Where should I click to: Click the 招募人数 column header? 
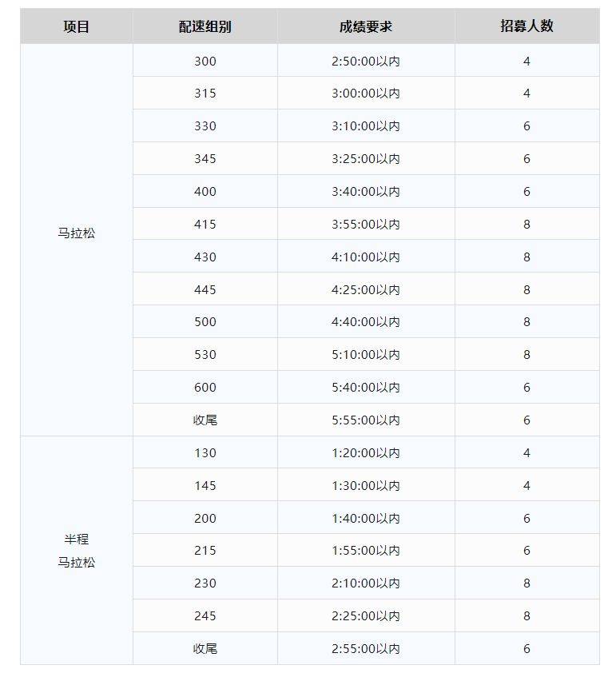pyautogui.click(x=527, y=26)
